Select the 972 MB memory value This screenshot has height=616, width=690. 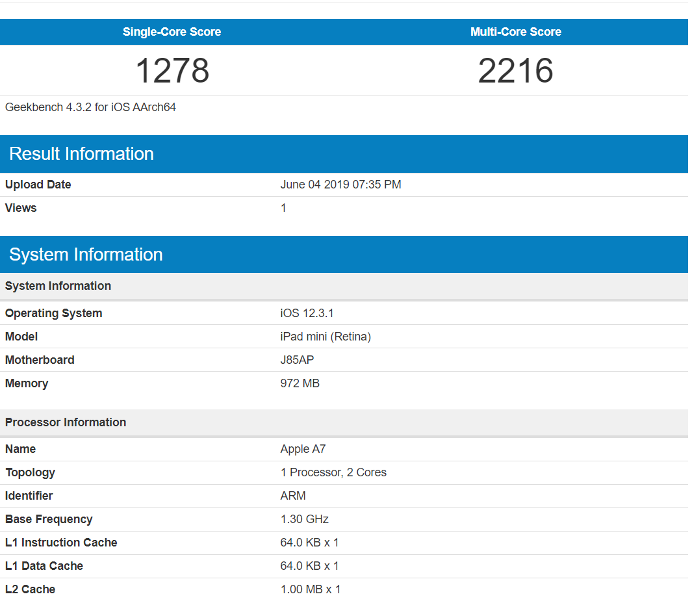pyautogui.click(x=300, y=383)
